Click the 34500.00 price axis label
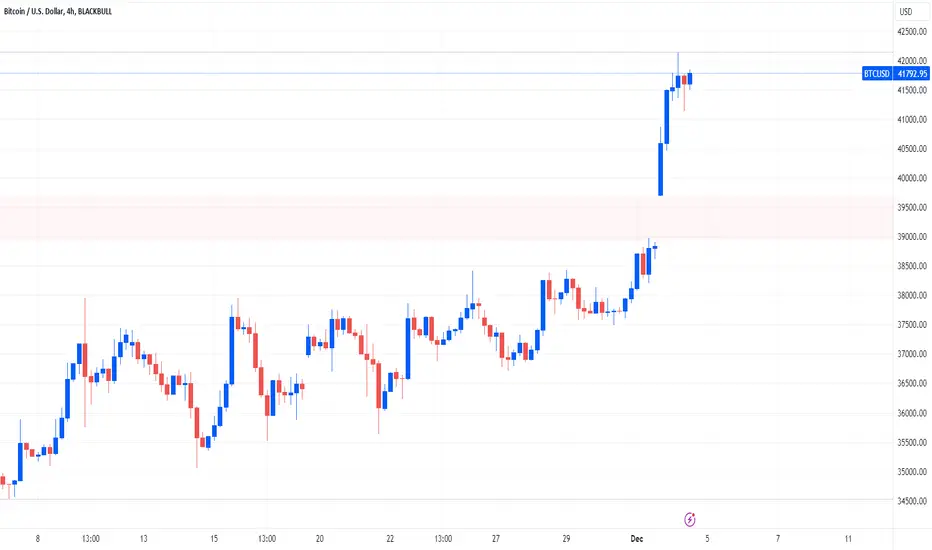The height and width of the screenshot is (550, 932). 912,501
